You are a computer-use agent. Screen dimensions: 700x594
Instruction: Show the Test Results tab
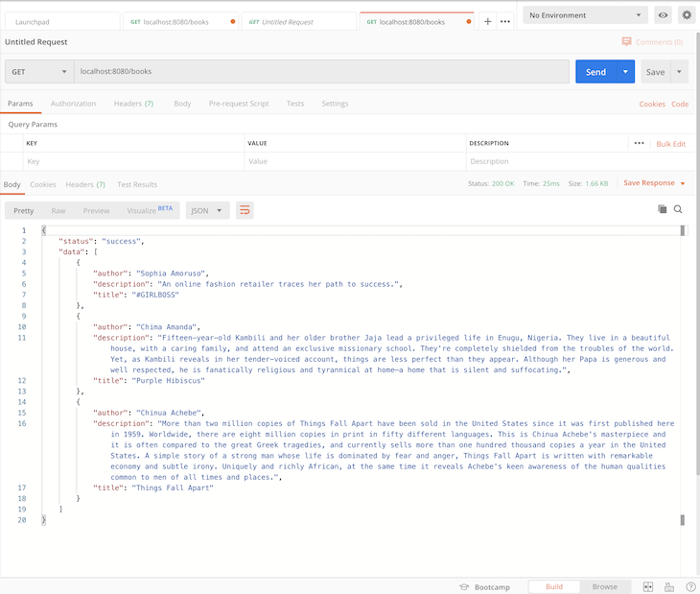[137, 184]
